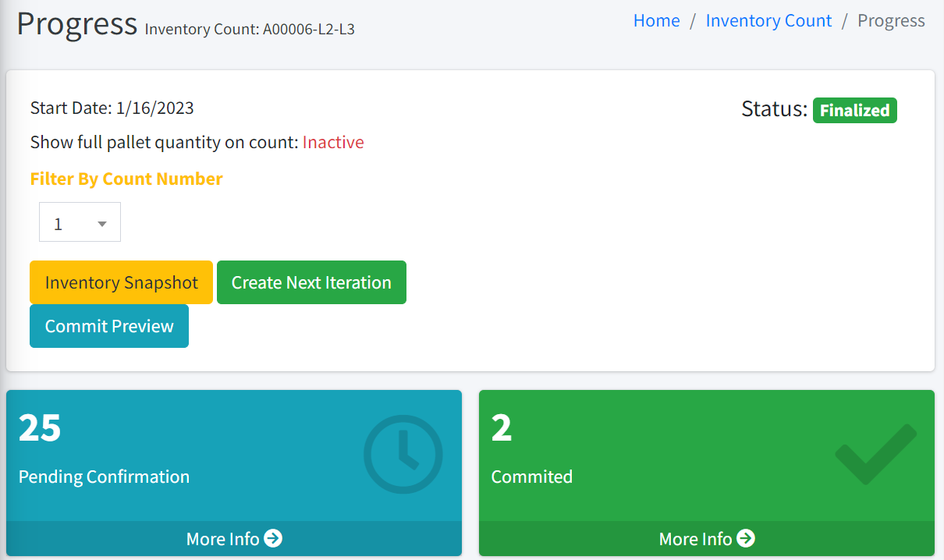
Task: Open the Filter By Count Number dropdown
Action: 80,223
